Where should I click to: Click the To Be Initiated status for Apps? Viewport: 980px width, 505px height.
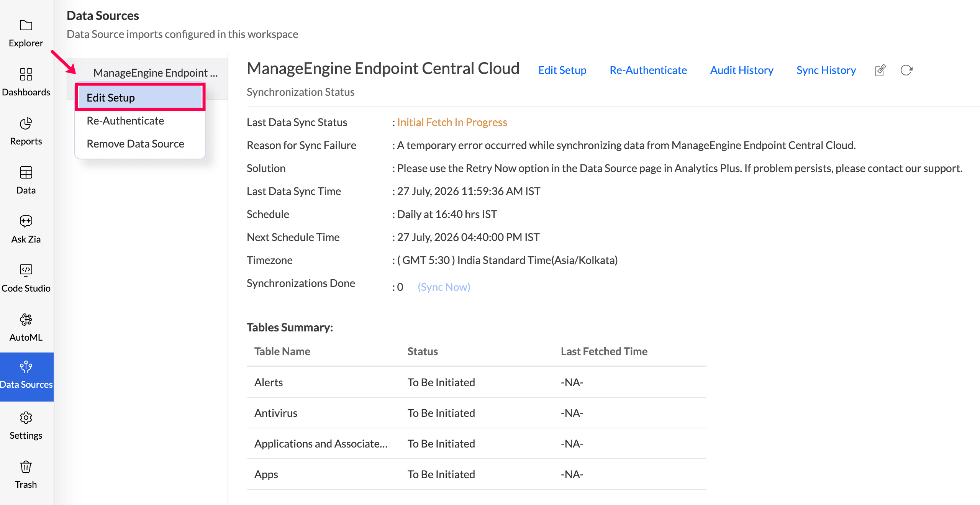(441, 474)
